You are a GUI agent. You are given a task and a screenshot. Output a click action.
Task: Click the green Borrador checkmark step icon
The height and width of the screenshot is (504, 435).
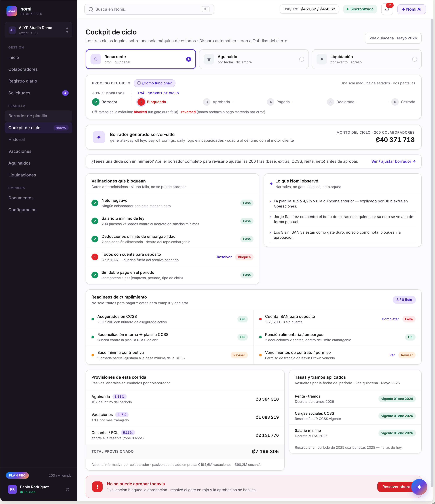pos(96,102)
